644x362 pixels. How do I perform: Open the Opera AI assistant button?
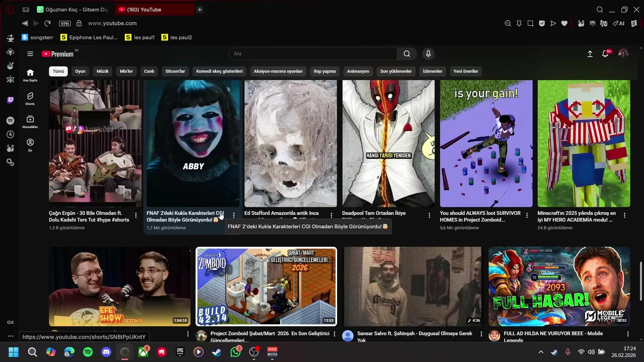pos(619,23)
